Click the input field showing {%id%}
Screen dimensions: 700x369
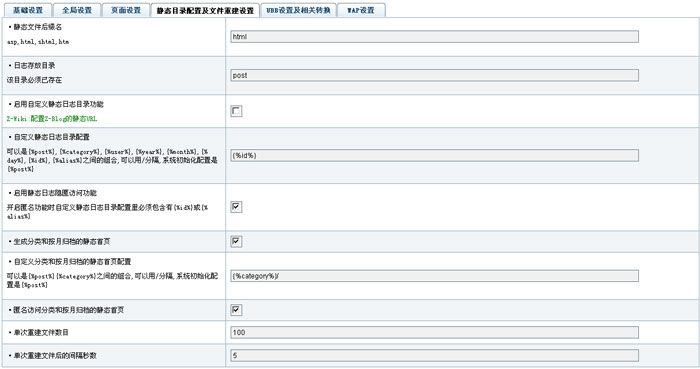tap(434, 155)
